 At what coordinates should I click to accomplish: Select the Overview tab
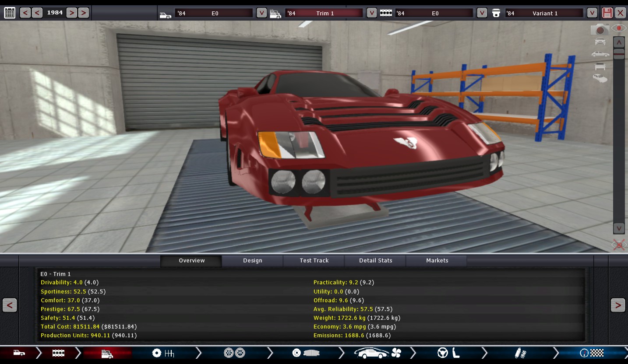click(x=191, y=261)
